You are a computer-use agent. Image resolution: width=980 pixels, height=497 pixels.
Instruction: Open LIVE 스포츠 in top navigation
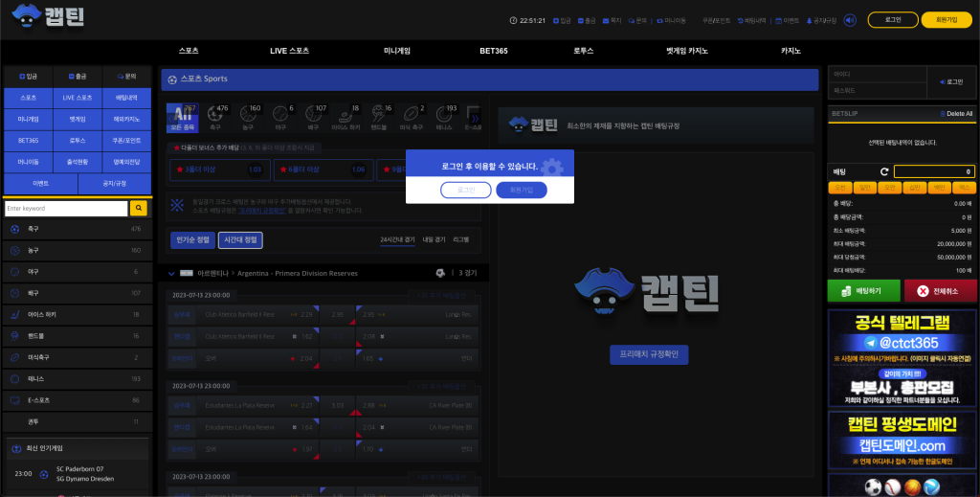[x=289, y=51]
